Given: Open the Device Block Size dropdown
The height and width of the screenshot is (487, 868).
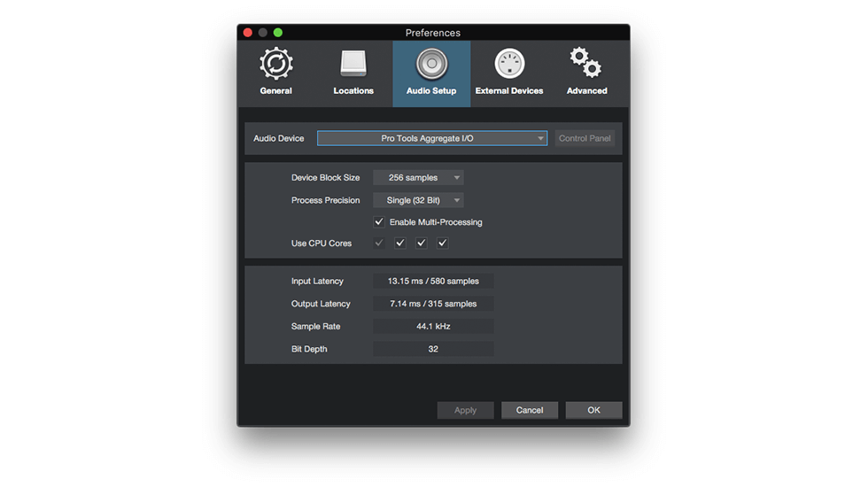Looking at the screenshot, I should pyautogui.click(x=418, y=178).
